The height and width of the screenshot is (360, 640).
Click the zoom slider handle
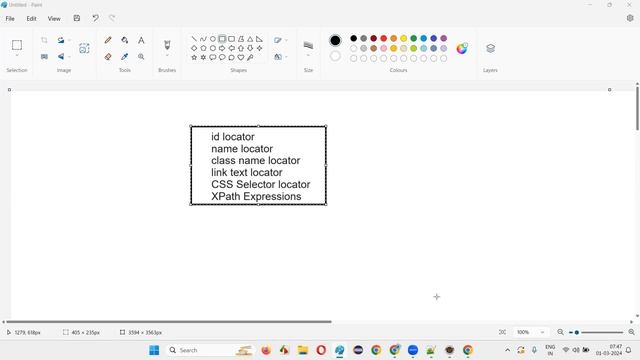coord(577,332)
